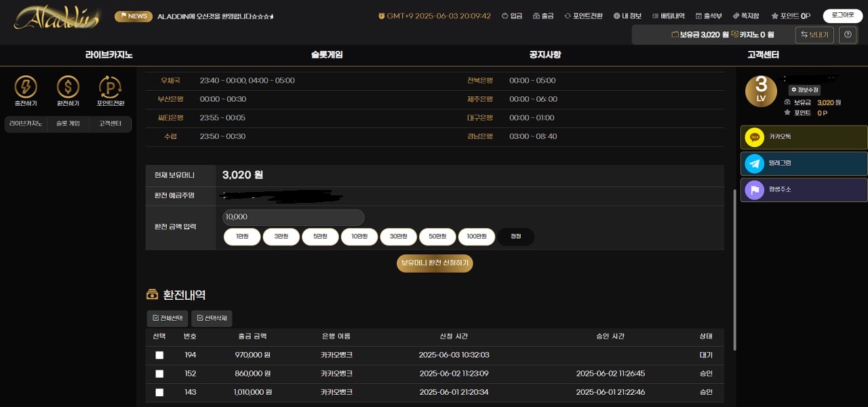Click the 평생주소 flag icon
Screen dimensions: 868x407
754,190
